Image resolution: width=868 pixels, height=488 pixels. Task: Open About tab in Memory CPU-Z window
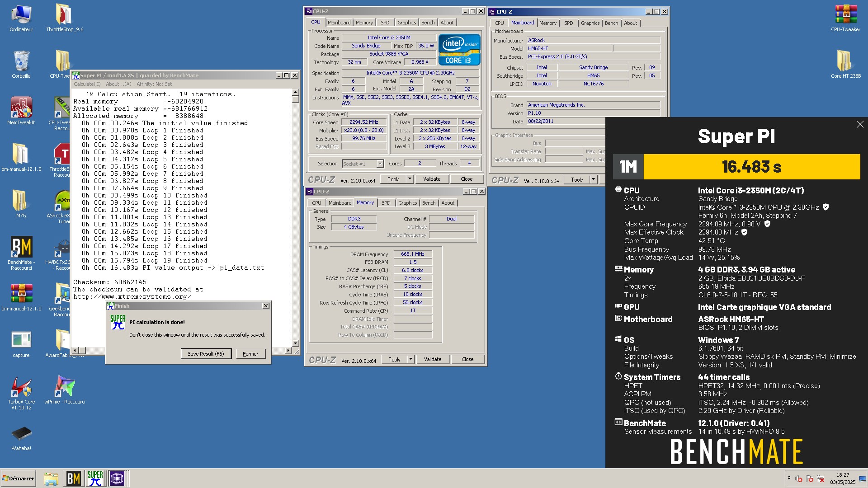448,203
